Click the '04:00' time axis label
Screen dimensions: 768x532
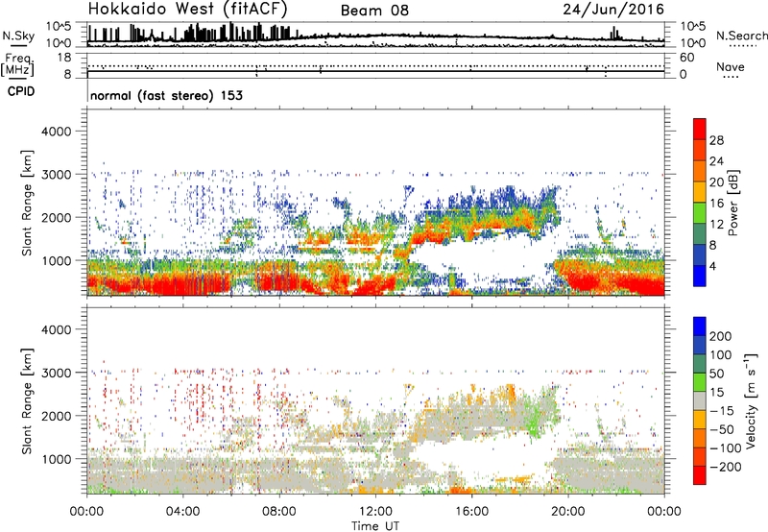click(x=182, y=512)
